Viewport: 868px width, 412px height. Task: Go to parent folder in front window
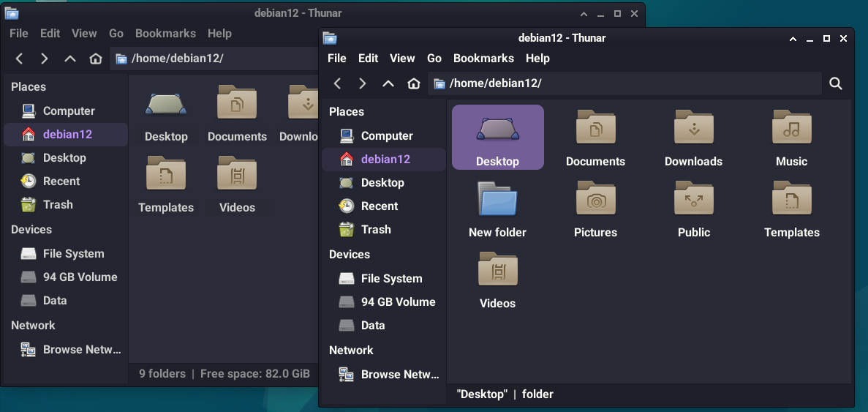click(388, 83)
